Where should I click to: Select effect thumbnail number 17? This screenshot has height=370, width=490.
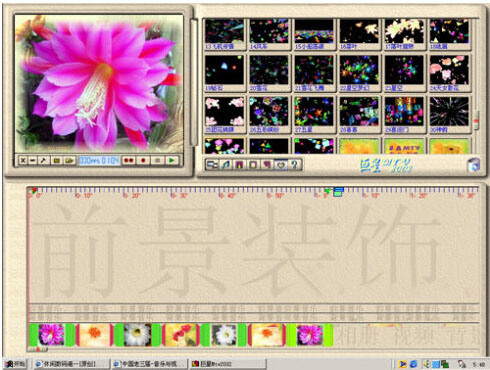click(404, 34)
